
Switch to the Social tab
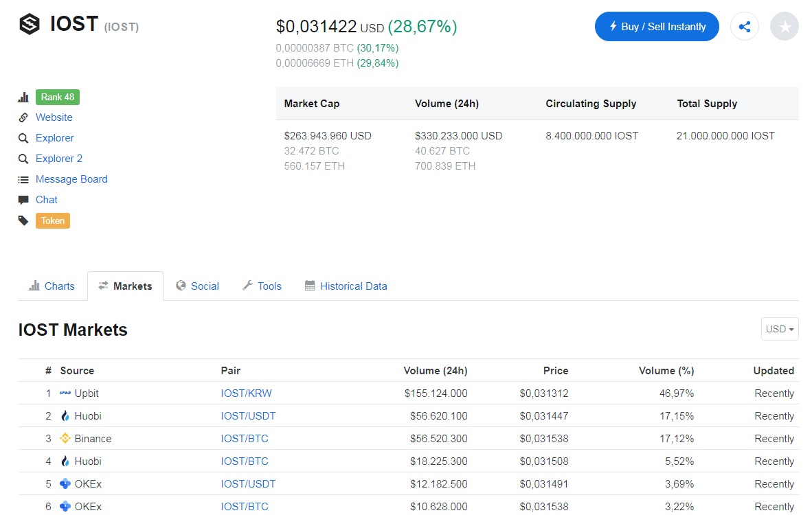(197, 286)
